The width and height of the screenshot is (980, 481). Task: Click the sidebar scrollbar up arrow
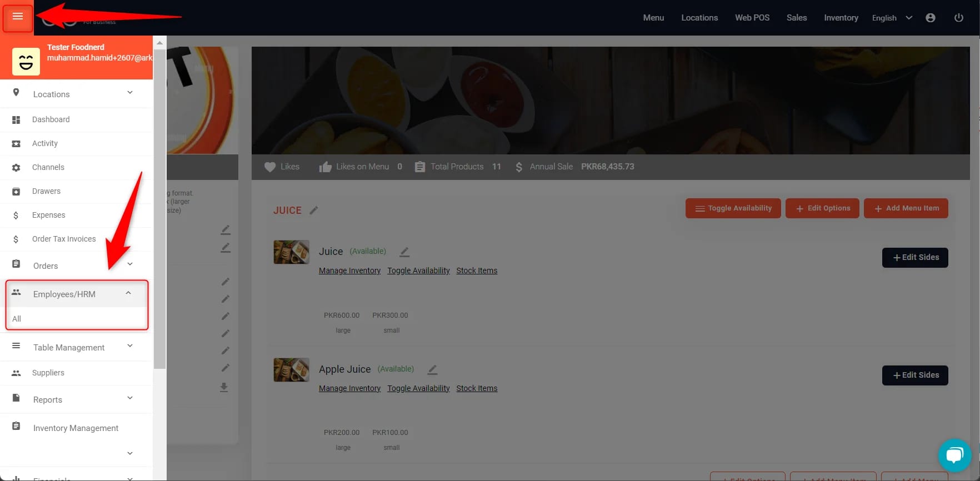pos(159,43)
